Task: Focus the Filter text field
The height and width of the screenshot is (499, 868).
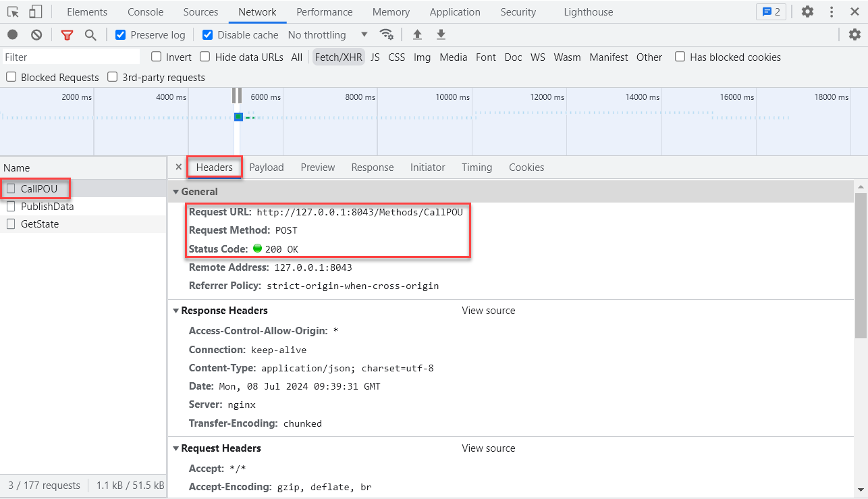Action: point(71,57)
